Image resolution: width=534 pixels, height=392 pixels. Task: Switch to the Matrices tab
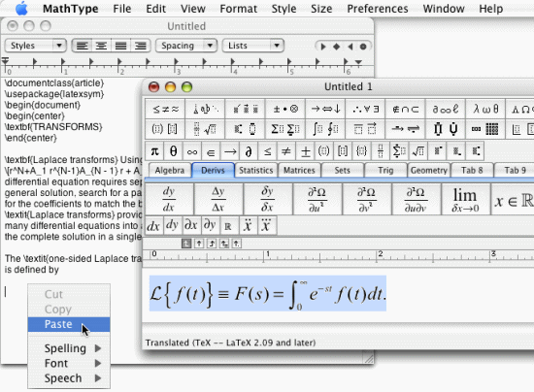(x=299, y=170)
